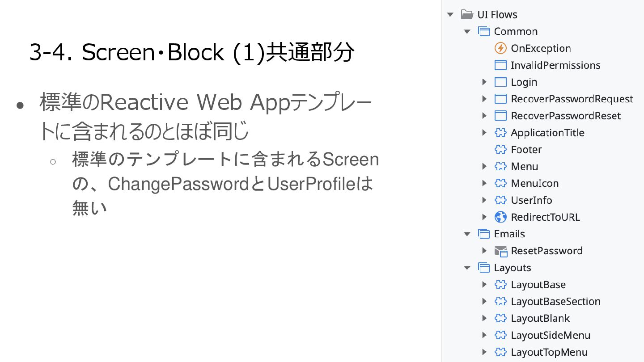Select the ResetPassword email envelope icon
This screenshot has height=362, width=644.
pyautogui.click(x=500, y=251)
